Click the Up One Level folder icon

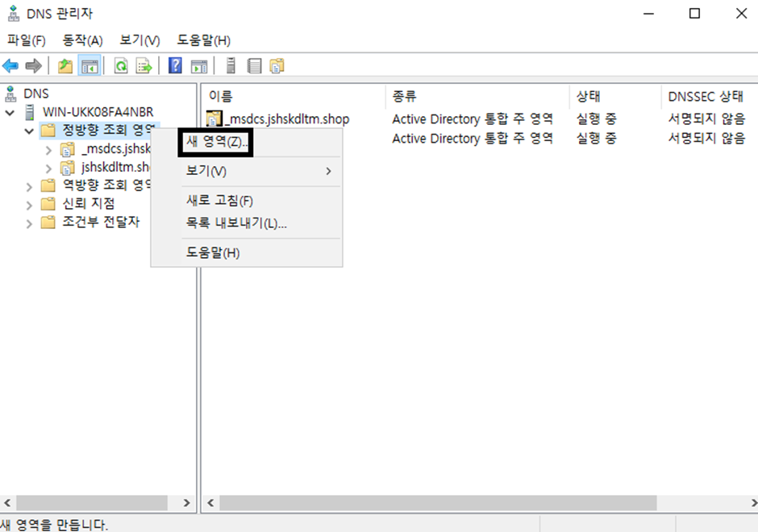(x=65, y=66)
